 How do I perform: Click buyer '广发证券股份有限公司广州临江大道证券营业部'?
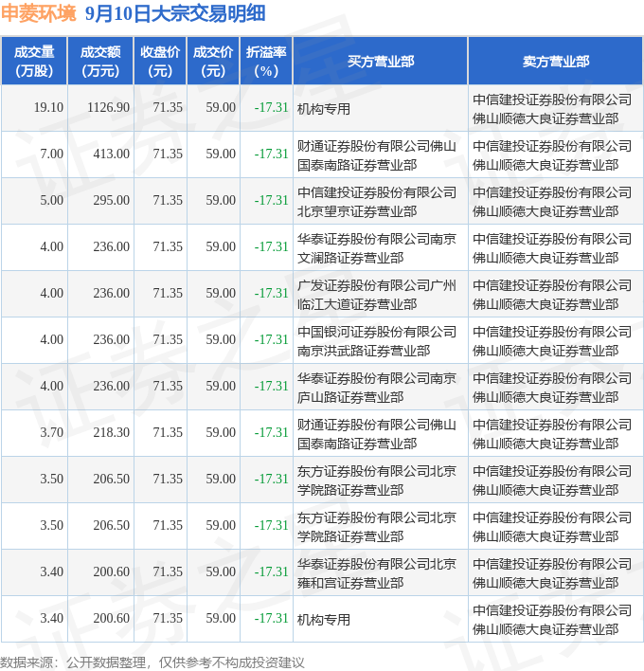click(377, 295)
